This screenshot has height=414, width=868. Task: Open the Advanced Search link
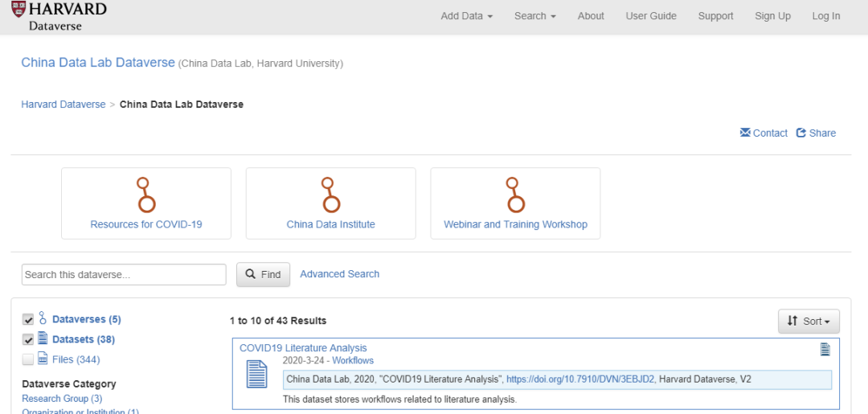(x=339, y=274)
